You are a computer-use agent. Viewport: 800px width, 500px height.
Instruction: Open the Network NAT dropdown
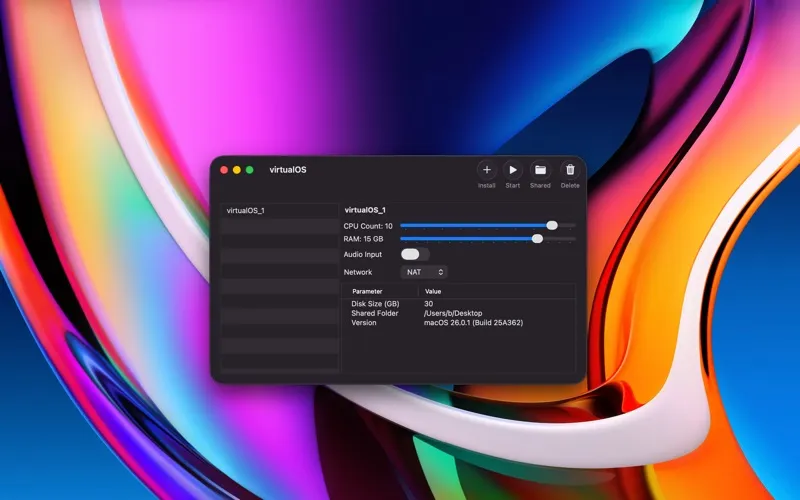pyautogui.click(x=424, y=272)
